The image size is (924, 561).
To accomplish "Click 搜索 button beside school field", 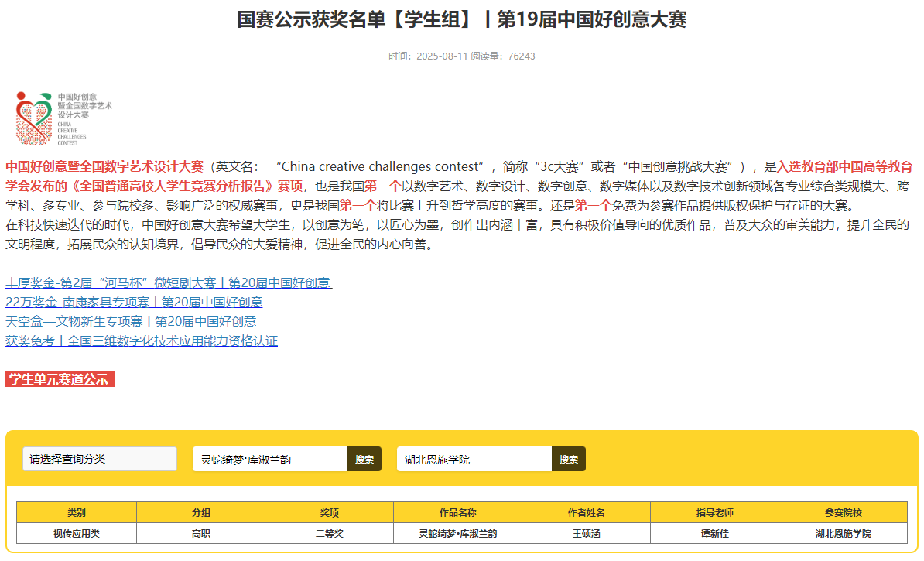I will (x=569, y=459).
